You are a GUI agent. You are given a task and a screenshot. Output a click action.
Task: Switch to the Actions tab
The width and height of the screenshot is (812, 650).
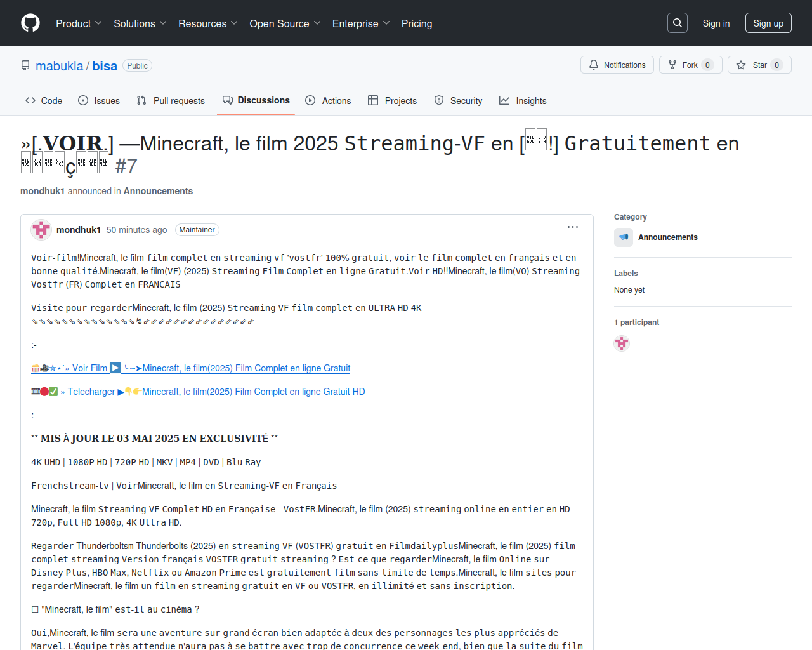(x=328, y=100)
